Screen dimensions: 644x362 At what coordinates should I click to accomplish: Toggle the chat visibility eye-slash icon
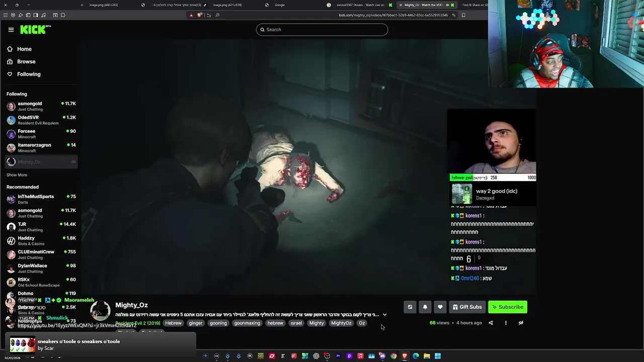coord(521,323)
